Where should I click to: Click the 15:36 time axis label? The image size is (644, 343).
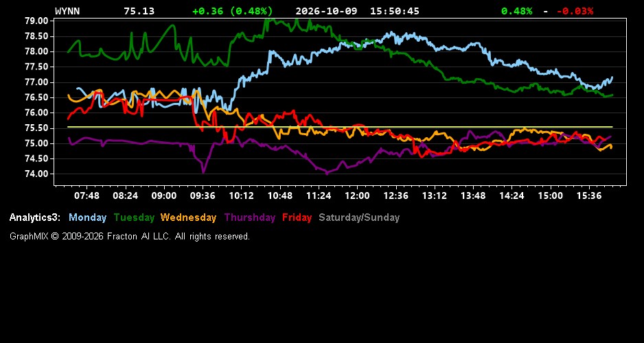589,196
